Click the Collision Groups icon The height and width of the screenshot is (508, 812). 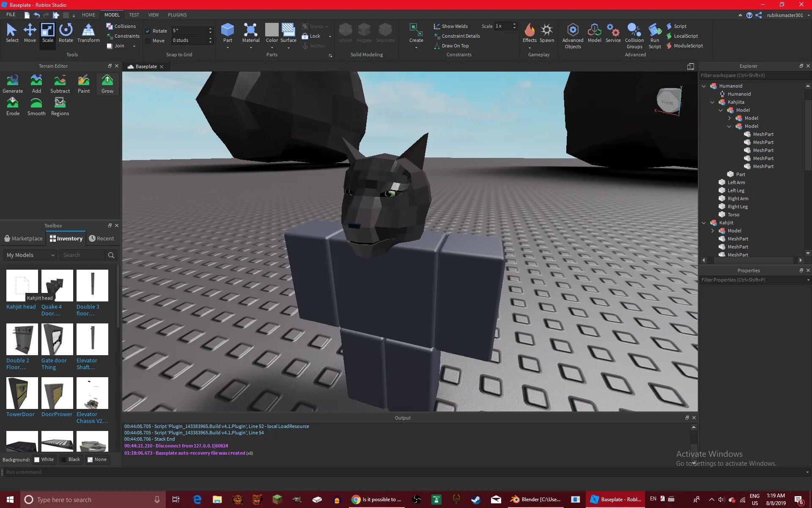click(x=634, y=30)
